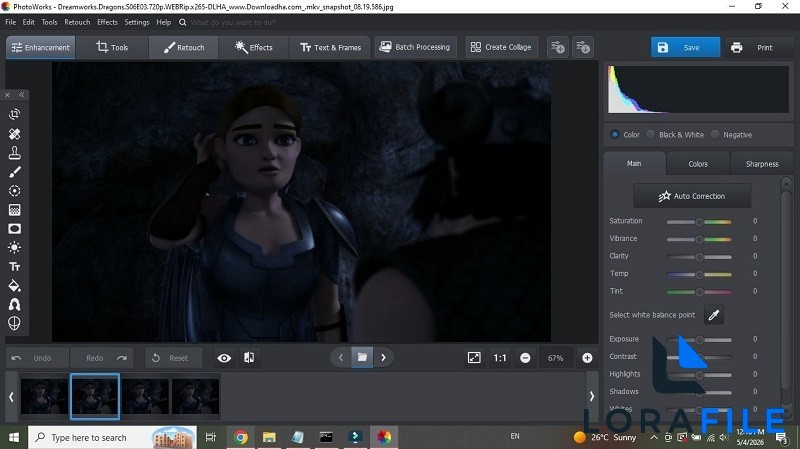Open the Effects tab
This screenshot has height=449, width=800.
(254, 47)
